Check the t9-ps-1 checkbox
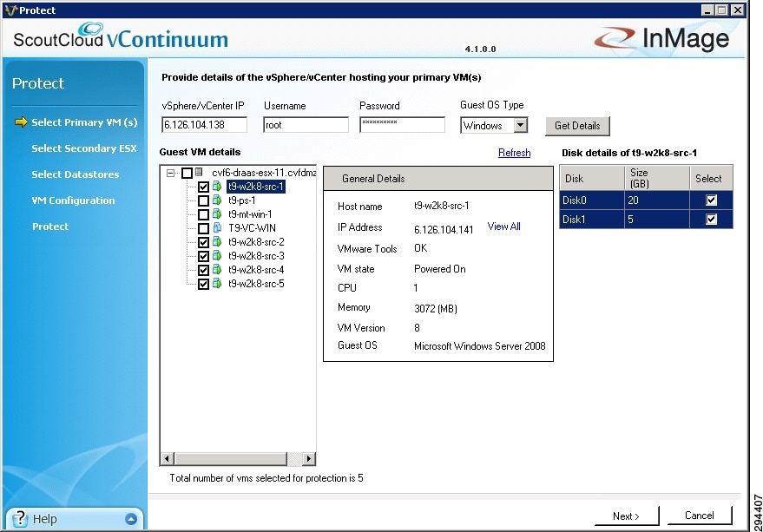Screen dimensions: 763x532 203,200
